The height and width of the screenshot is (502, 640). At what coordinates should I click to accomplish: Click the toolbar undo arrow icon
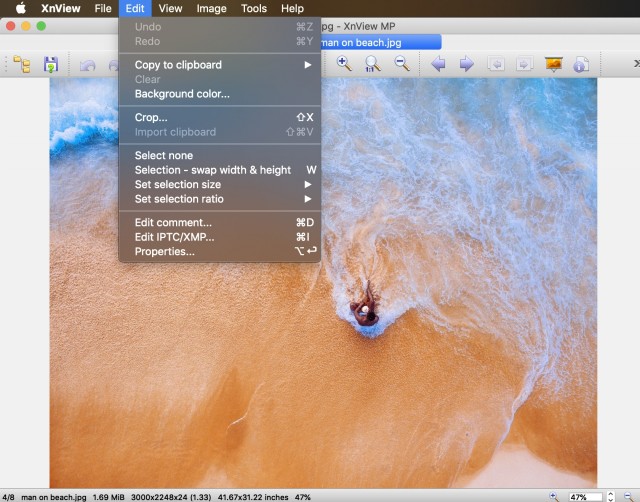pos(87,65)
